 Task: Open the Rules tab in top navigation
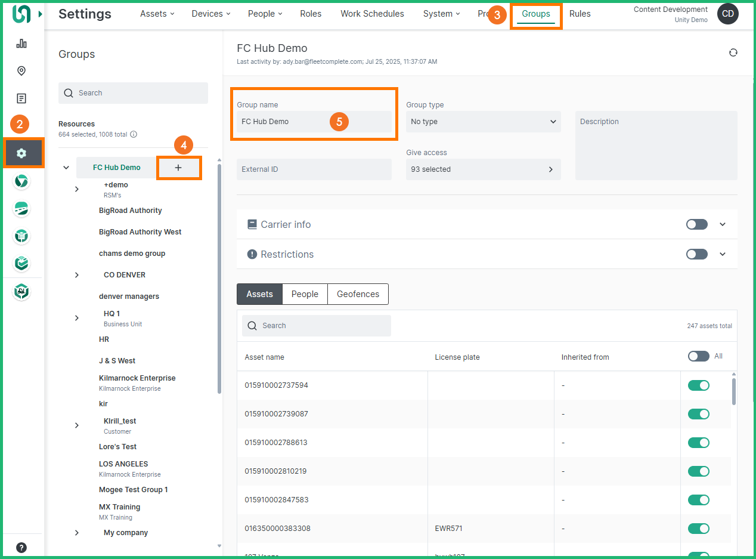(580, 14)
